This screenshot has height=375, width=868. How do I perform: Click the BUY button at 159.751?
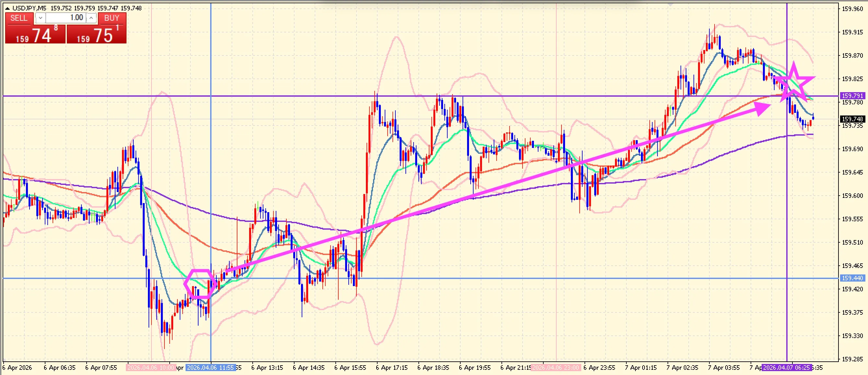(96, 34)
